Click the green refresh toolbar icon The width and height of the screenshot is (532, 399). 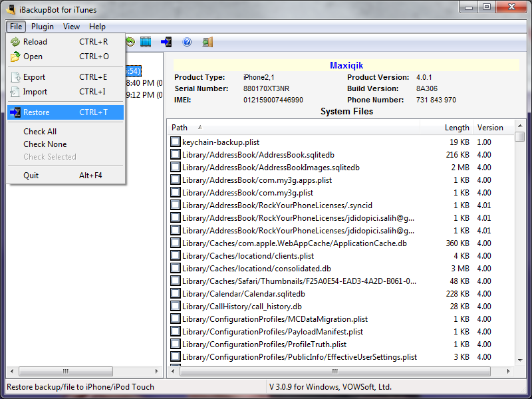[x=130, y=42]
